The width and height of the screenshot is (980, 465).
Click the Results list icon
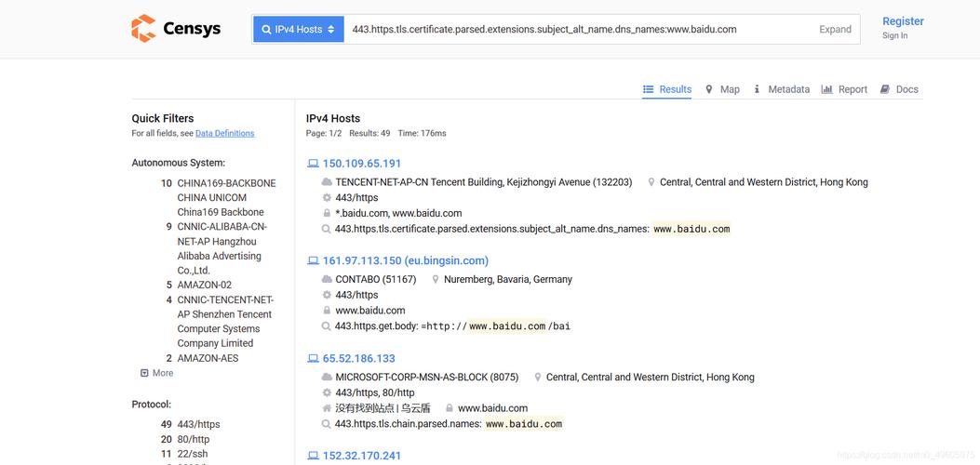[648, 89]
